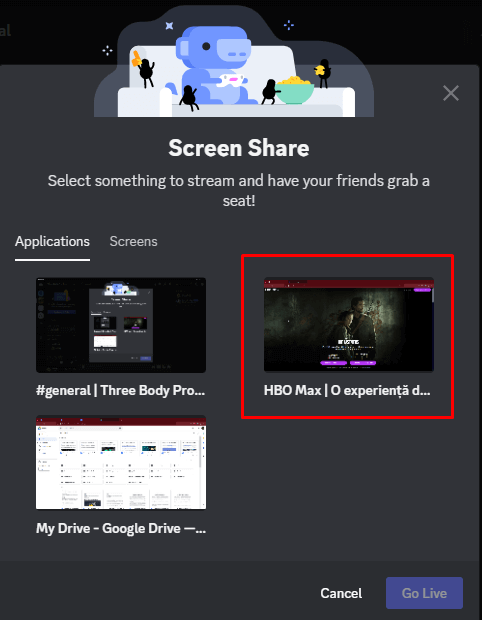Click the 'Select something to stream' subtitle text
Image resolution: width=482 pixels, height=620 pixels.
[239, 191]
